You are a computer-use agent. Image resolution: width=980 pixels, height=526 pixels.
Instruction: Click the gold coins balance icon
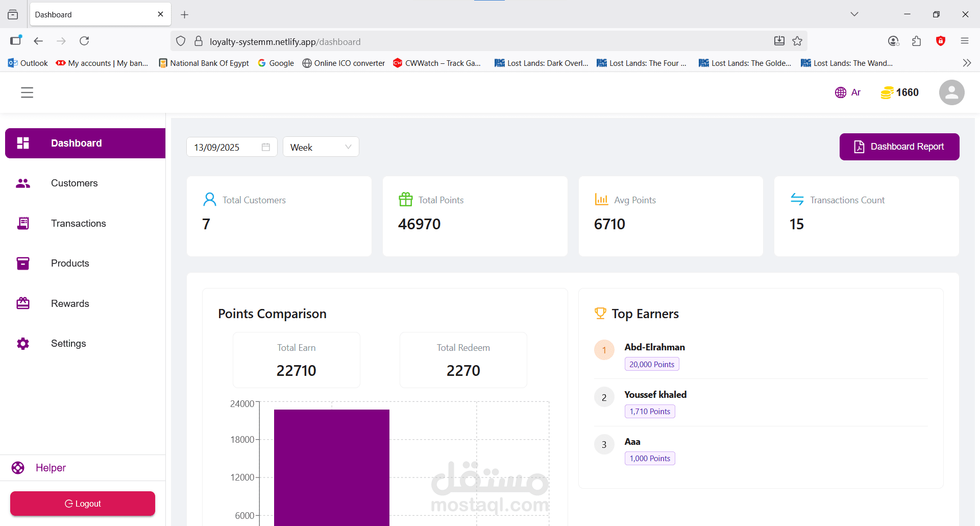887,92
